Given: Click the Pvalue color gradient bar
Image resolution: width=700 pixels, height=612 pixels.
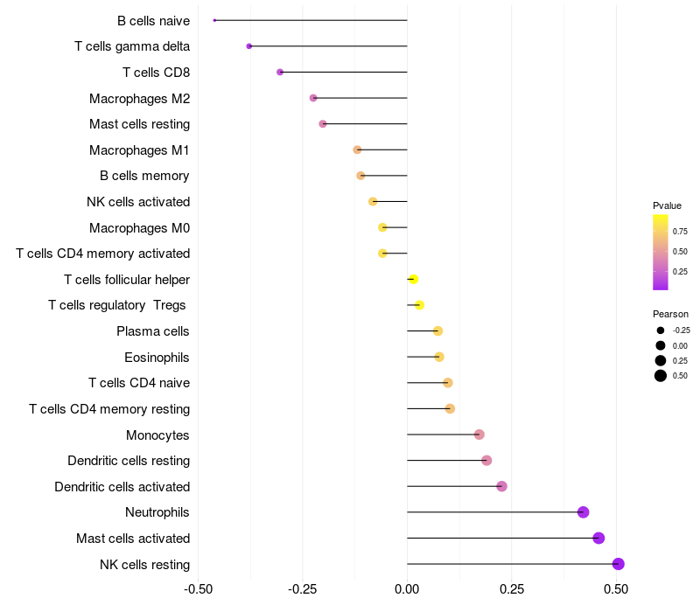Looking at the screenshot, I should point(661,252).
